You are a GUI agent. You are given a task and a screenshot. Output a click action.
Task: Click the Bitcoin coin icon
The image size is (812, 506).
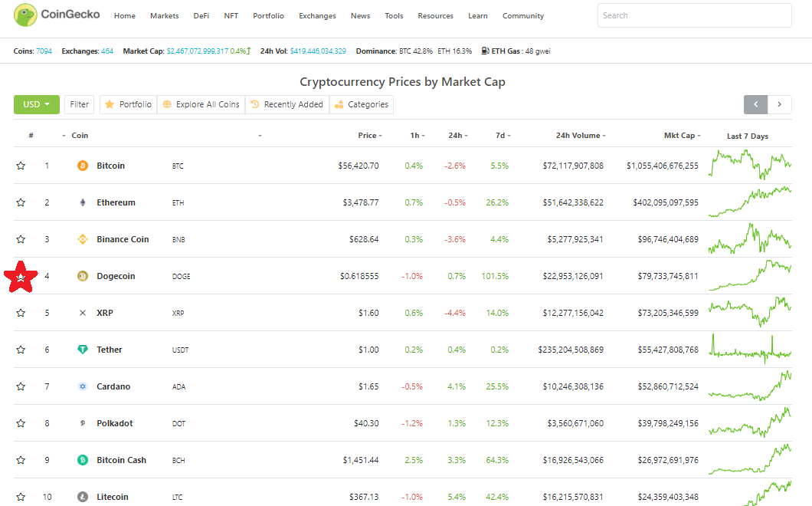tap(83, 166)
